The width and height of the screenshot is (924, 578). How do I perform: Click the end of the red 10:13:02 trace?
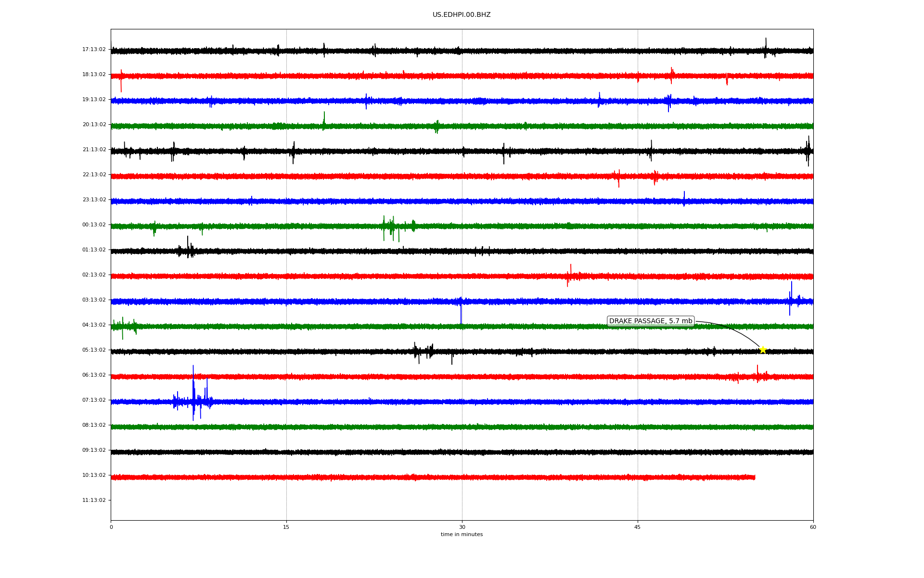[754, 477]
